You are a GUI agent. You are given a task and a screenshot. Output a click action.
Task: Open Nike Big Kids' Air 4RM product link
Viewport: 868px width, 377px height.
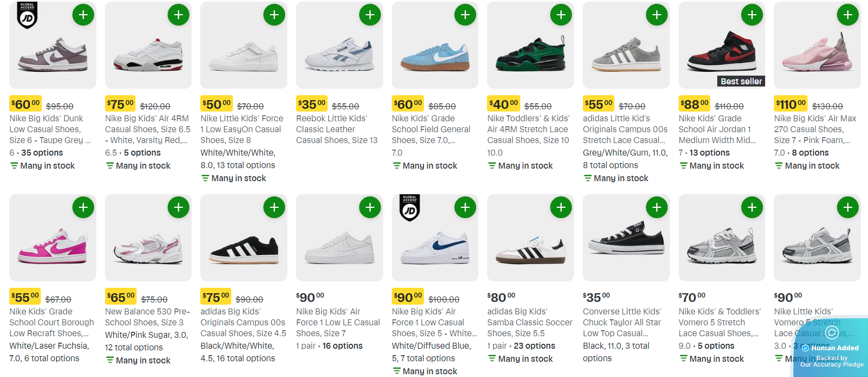pyautogui.click(x=147, y=129)
